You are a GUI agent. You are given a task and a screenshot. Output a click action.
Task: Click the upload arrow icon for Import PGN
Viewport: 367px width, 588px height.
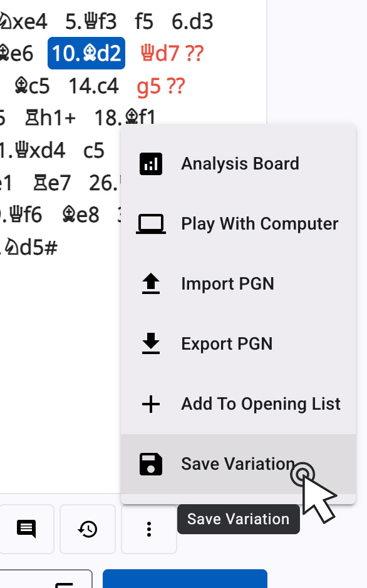(150, 283)
